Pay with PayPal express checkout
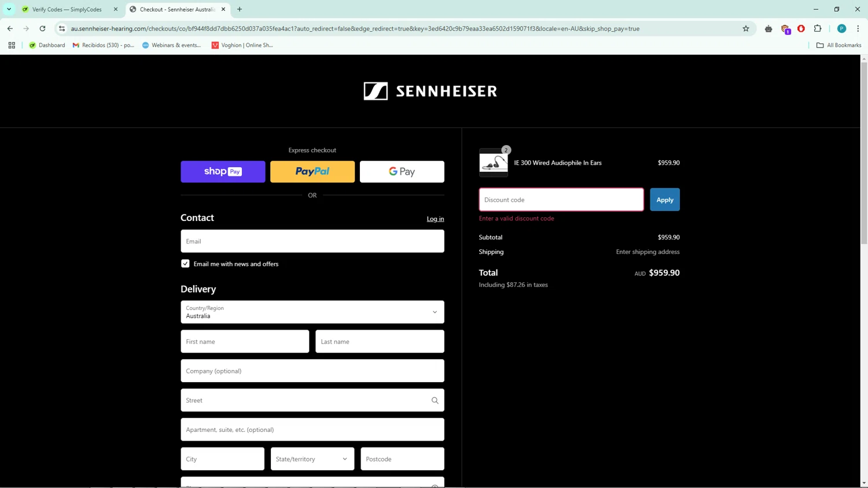Screen dimensions: 868x488 click(x=312, y=172)
